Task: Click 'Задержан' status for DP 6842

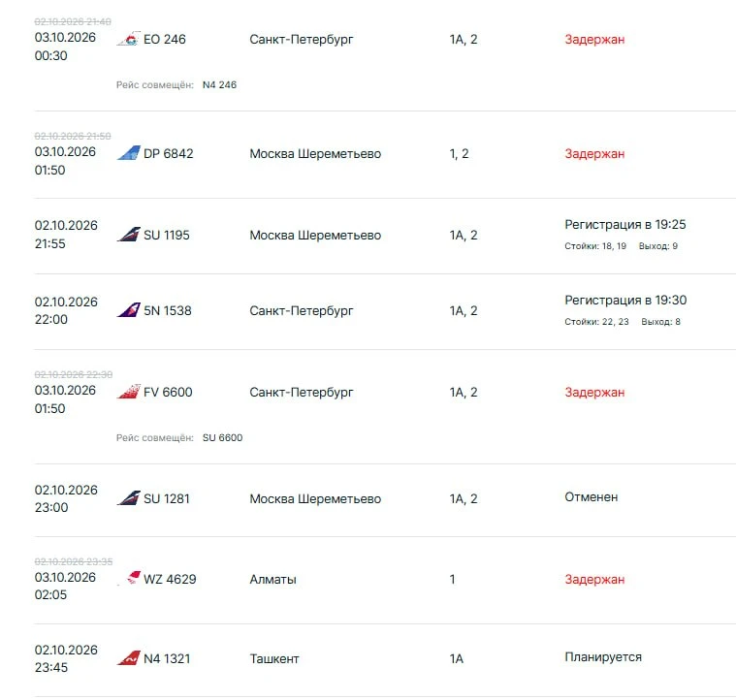Action: [594, 154]
